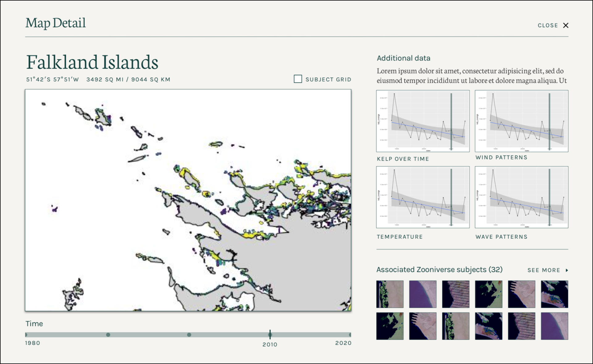Select the Falkland Islands title
Image resolution: width=593 pixels, height=364 pixels.
pyautogui.click(x=92, y=62)
